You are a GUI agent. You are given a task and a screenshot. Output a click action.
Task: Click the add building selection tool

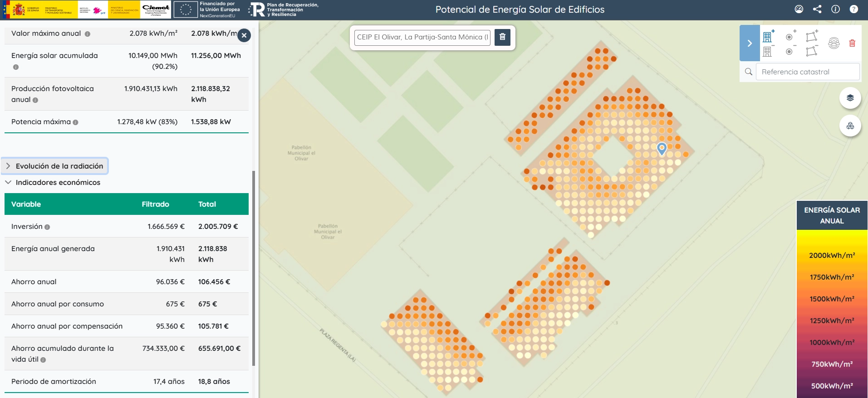[x=768, y=36]
